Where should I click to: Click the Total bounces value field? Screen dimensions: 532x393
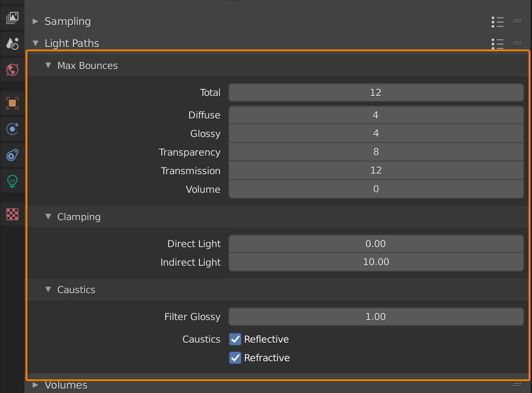(x=376, y=92)
